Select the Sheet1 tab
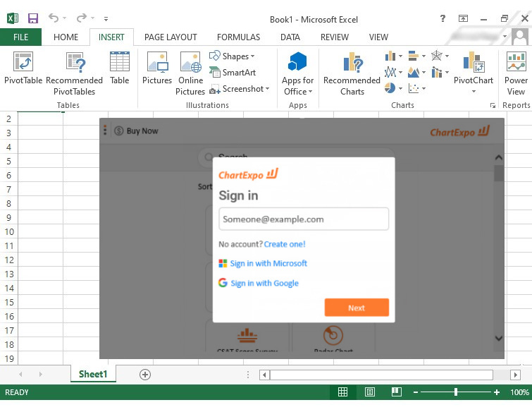532x412 pixels. [x=93, y=374]
